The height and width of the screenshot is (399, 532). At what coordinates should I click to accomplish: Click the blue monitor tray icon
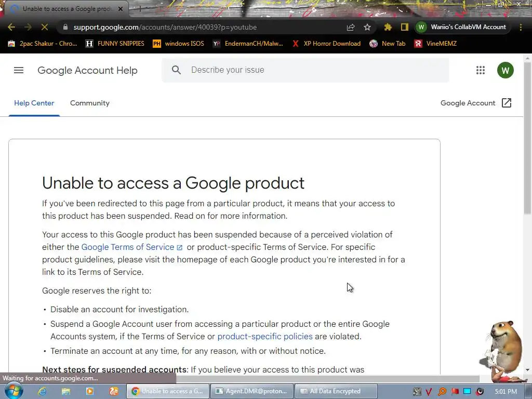(467, 392)
